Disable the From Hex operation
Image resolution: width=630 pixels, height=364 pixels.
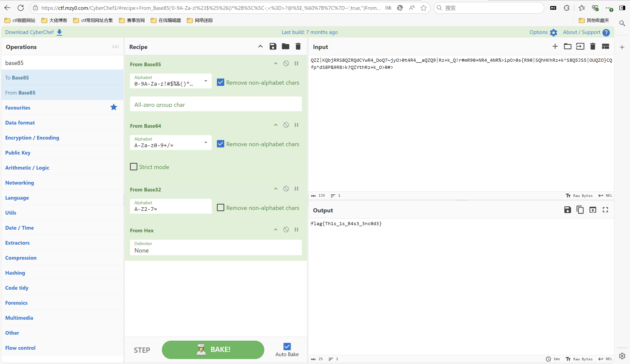tap(286, 230)
